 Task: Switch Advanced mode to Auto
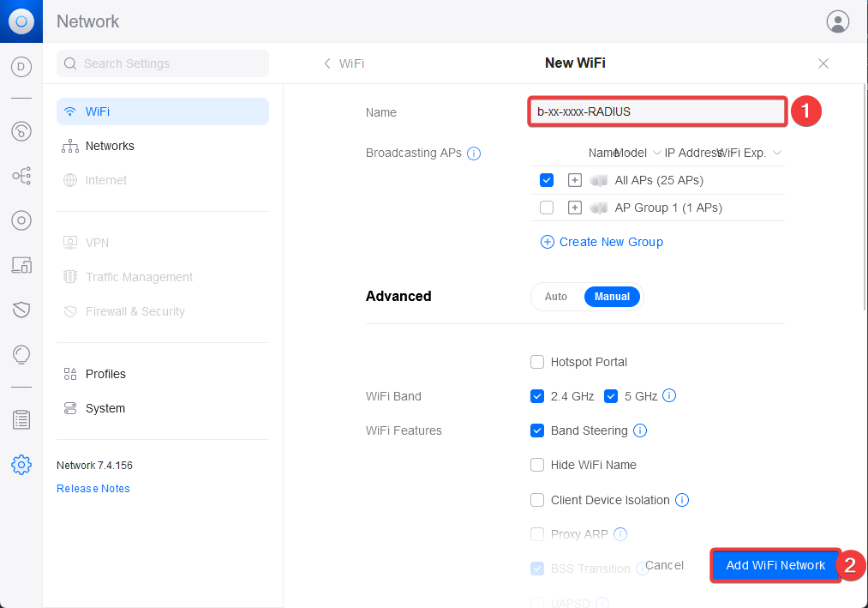(x=556, y=297)
